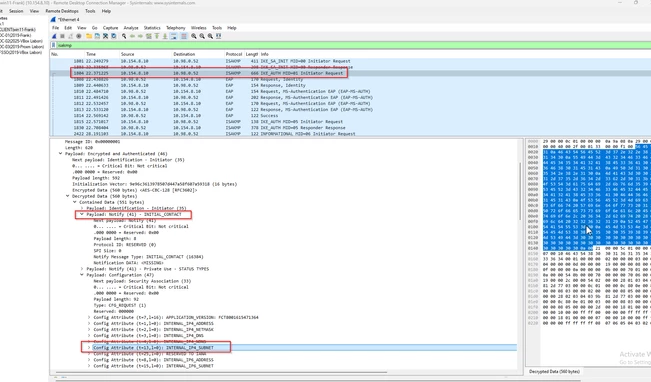This screenshot has width=651, height=382.
Task: Expand Payload: Identification - Initiator (35)
Action: [82, 208]
